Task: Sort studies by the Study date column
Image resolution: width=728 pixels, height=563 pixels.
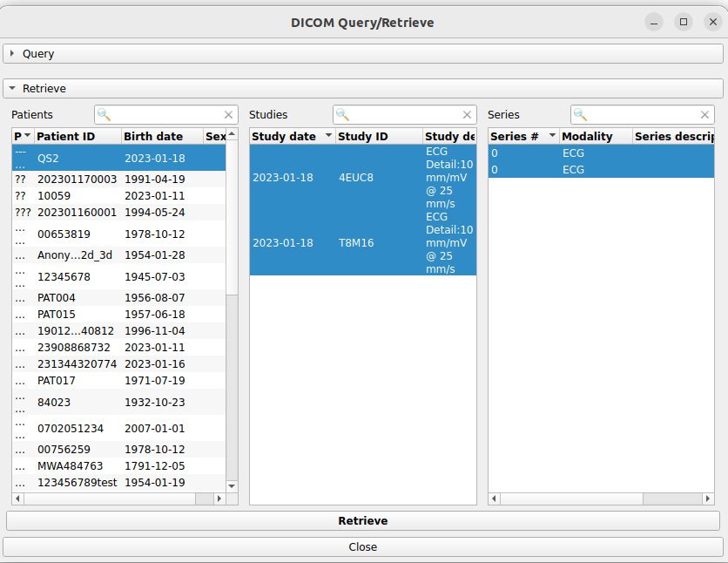Action: [284, 137]
